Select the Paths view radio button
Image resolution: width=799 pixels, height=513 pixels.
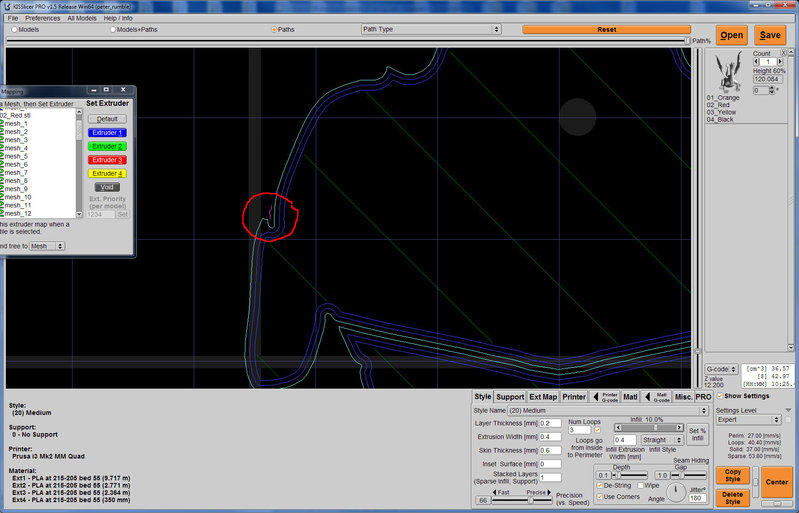(274, 30)
